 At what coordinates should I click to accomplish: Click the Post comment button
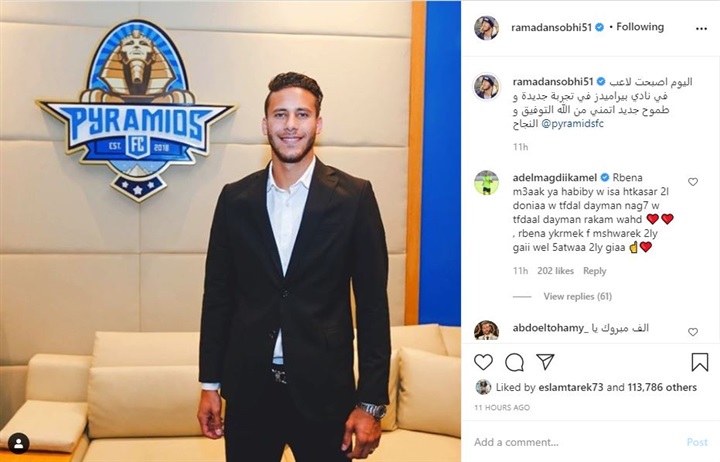697,442
